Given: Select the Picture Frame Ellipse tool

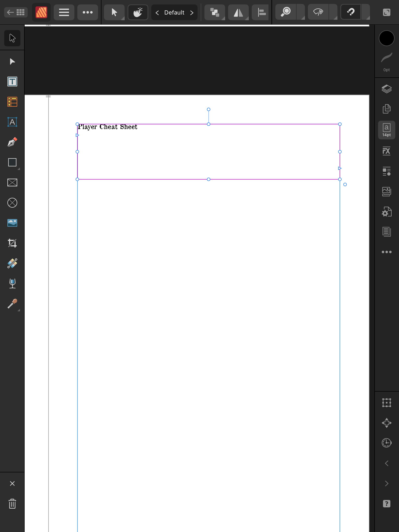Looking at the screenshot, I should click(x=12, y=203).
